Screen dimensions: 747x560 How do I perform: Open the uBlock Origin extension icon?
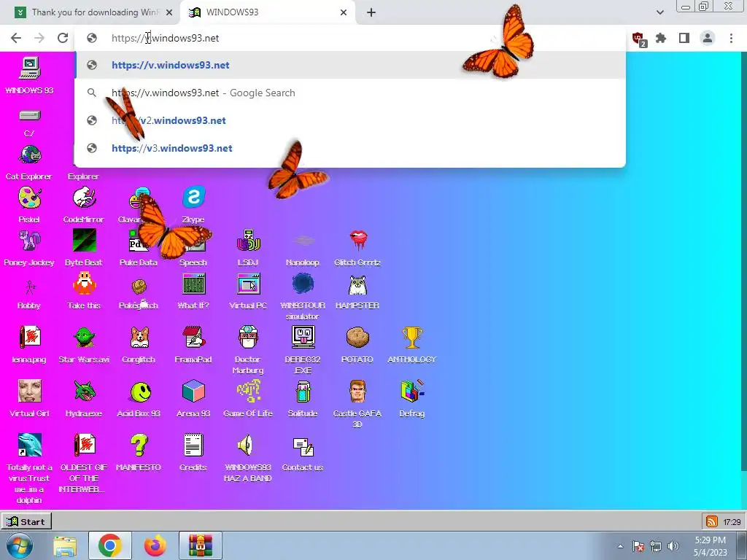[x=638, y=39]
